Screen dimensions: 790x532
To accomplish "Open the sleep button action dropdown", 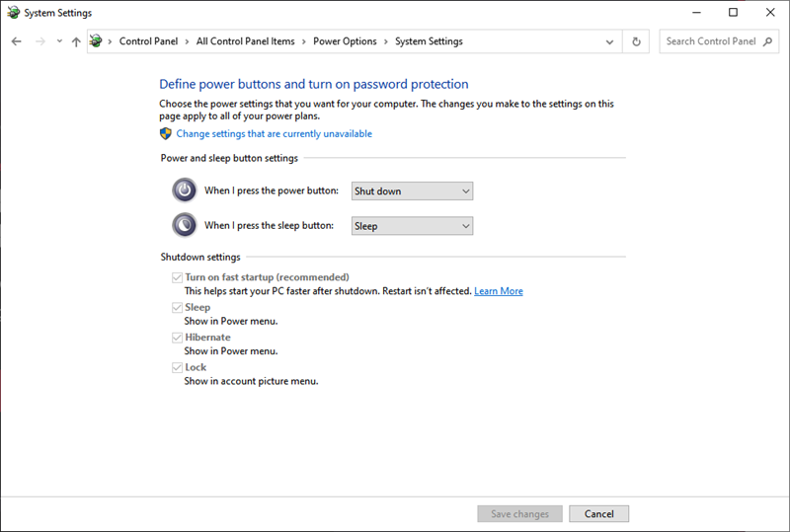I will coord(412,226).
